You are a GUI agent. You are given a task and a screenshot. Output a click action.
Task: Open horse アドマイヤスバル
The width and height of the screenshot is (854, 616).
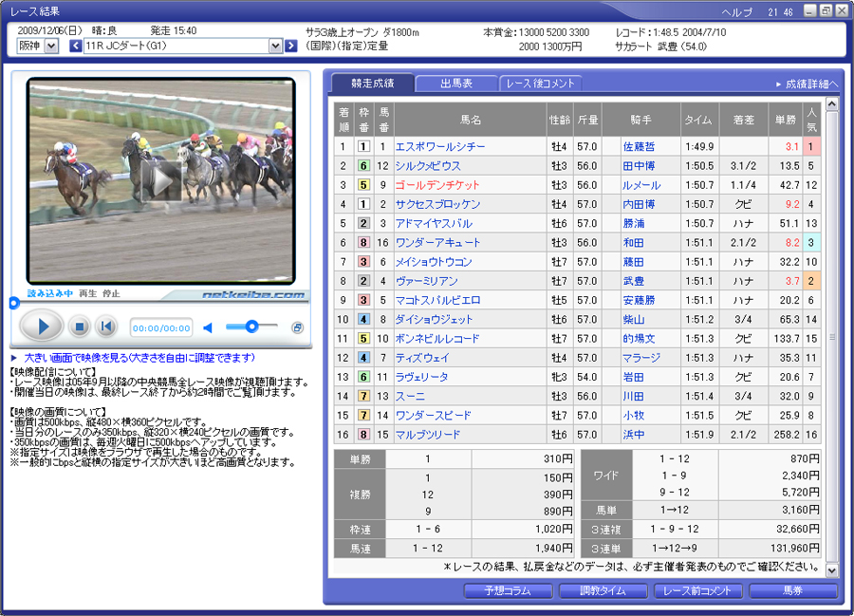[x=434, y=223]
